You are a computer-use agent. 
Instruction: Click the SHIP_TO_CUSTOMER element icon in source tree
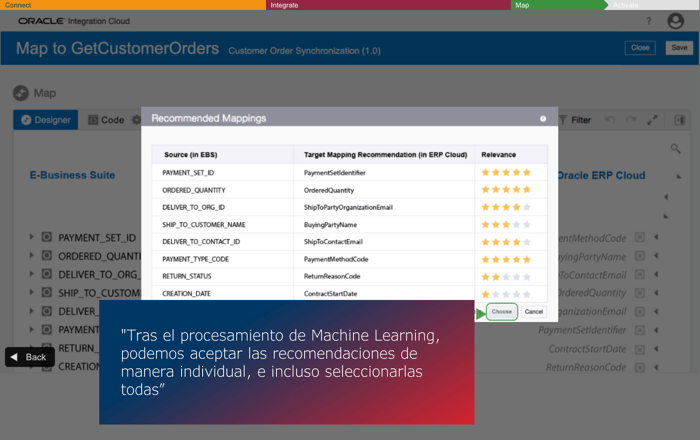point(46,292)
